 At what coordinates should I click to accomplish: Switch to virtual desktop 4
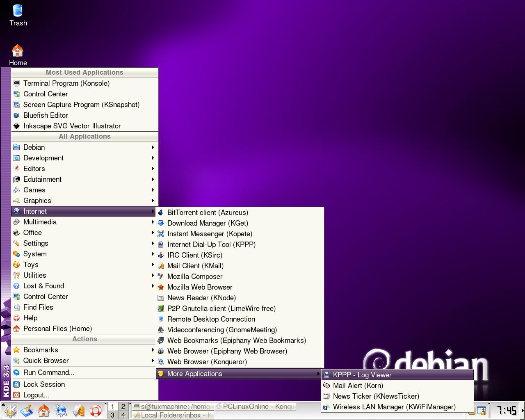[x=123, y=415]
